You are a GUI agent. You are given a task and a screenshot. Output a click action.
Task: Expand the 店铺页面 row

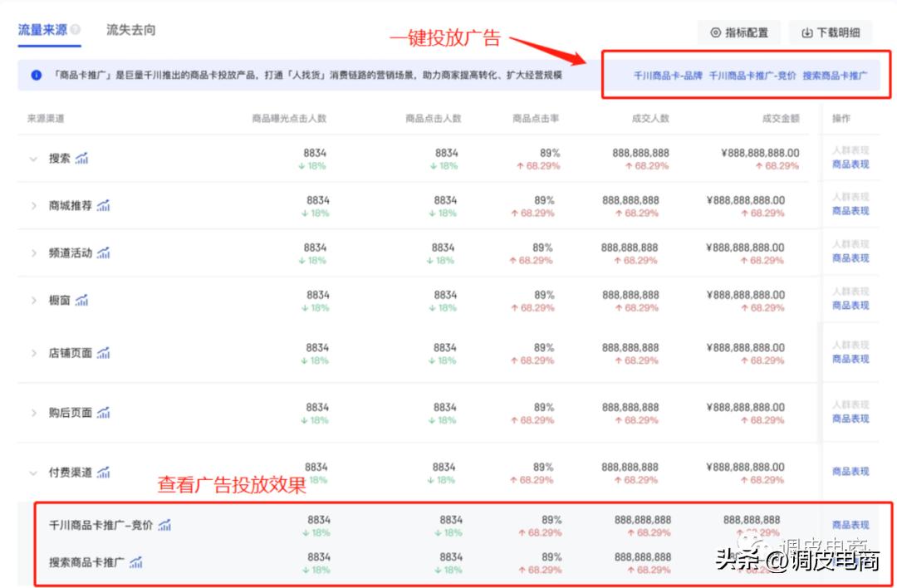click(33, 354)
